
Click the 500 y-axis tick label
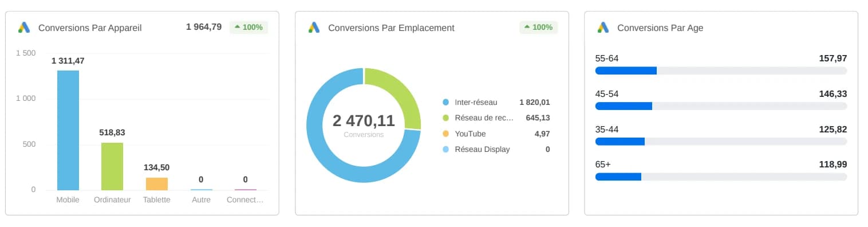[29, 144]
